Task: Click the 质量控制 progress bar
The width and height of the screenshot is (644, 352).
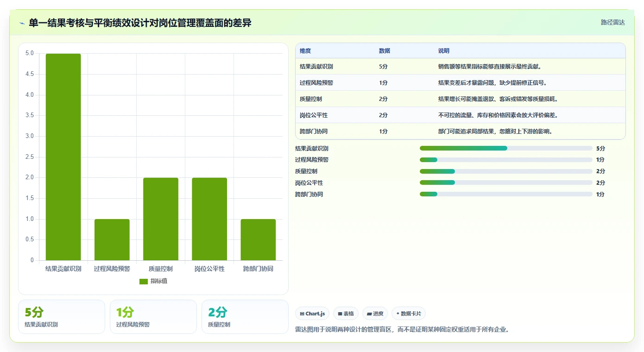Action: (x=506, y=171)
